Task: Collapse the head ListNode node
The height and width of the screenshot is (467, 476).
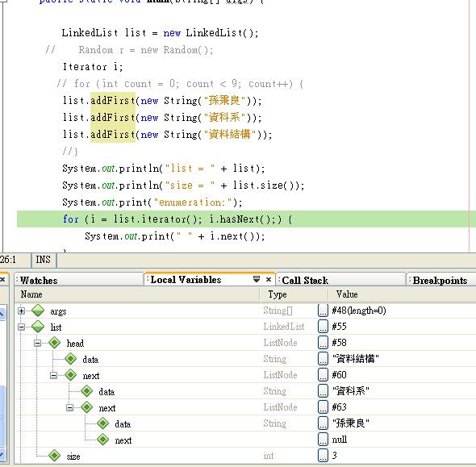Action: tap(37, 344)
